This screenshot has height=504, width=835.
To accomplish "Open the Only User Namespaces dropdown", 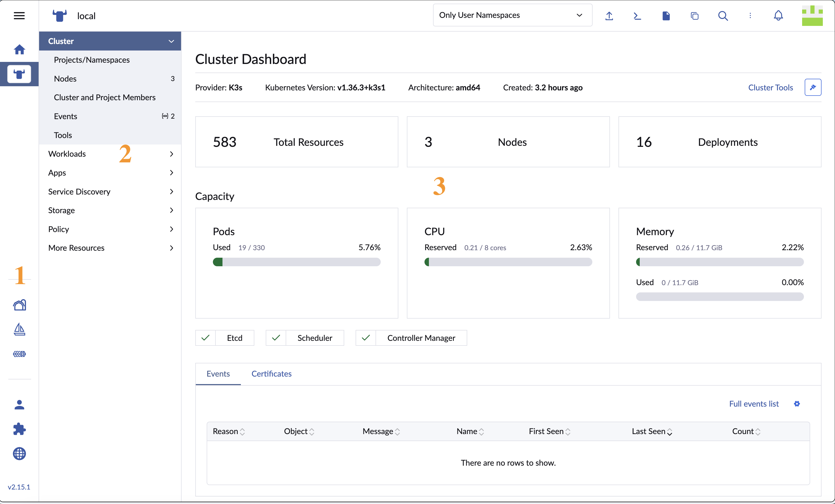I will coord(512,15).
